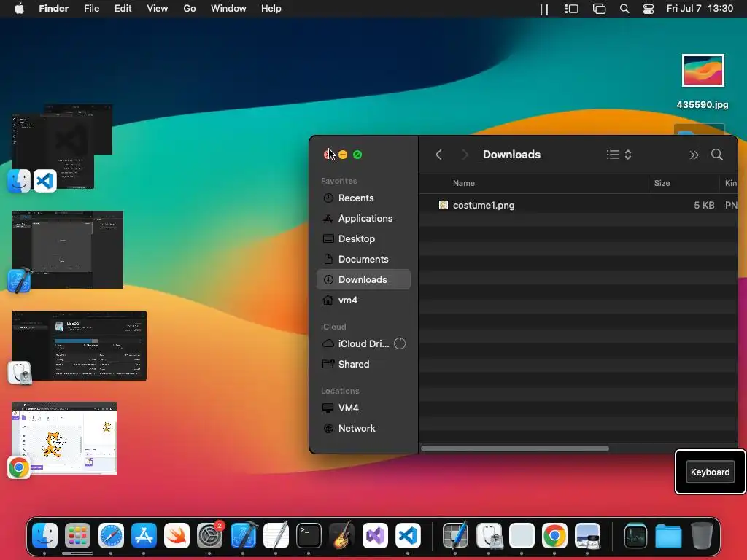The image size is (747, 560).
Task: Open vm4 home folder in sidebar
Action: pyautogui.click(x=363, y=300)
